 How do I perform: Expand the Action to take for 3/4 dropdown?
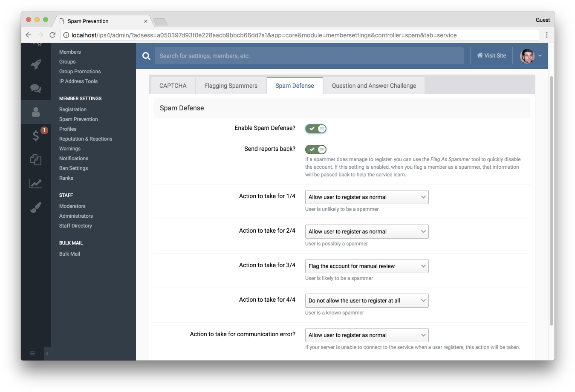(x=367, y=266)
